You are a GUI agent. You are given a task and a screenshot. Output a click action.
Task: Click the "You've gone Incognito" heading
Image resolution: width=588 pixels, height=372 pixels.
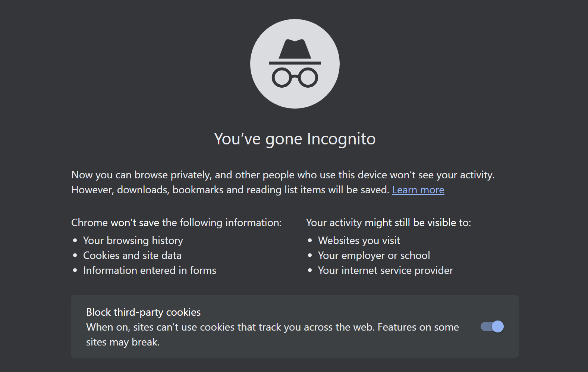coord(295,139)
